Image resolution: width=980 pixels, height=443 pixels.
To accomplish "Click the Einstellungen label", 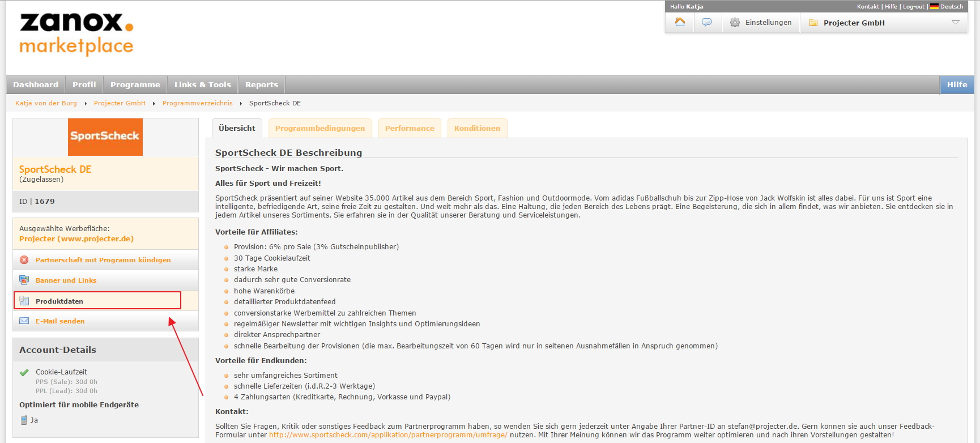I will coord(768,23).
